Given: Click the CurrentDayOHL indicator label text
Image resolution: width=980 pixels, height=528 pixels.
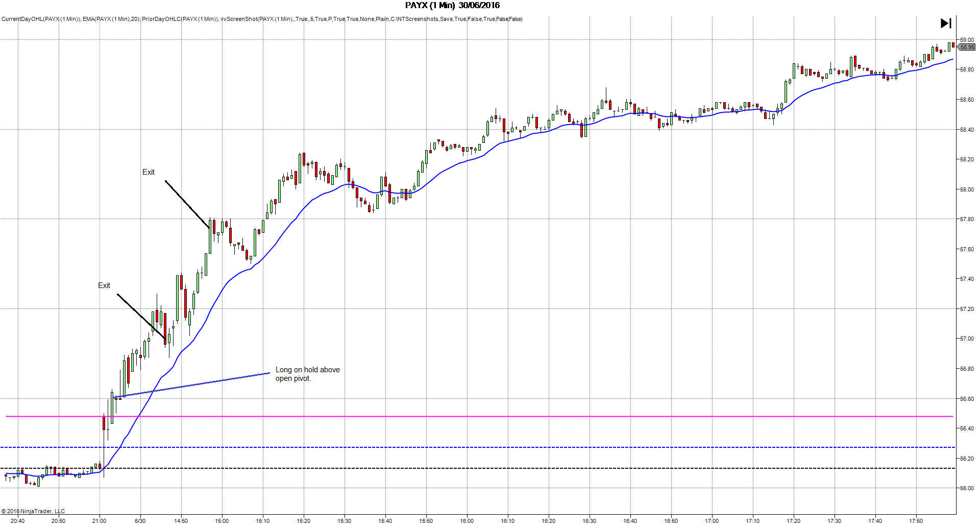Looking at the screenshot, I should coord(41,19).
